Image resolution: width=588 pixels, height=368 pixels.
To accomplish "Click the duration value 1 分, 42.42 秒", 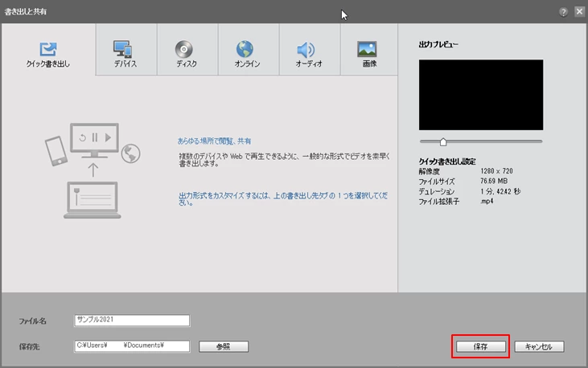I will (500, 191).
